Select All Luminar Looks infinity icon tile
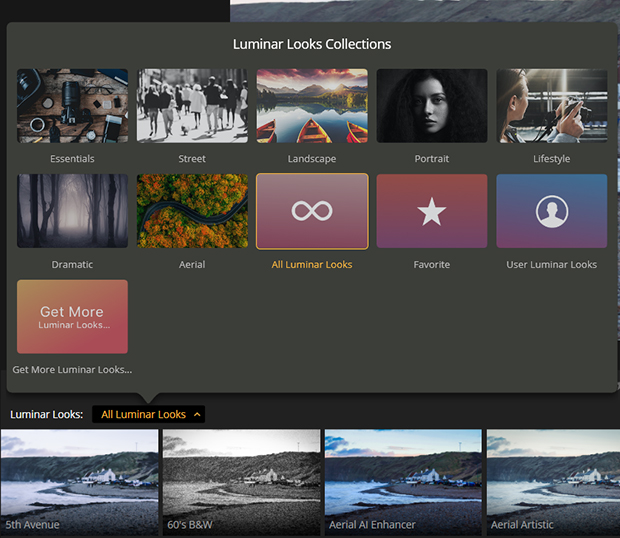The height and width of the screenshot is (538, 620). click(312, 211)
